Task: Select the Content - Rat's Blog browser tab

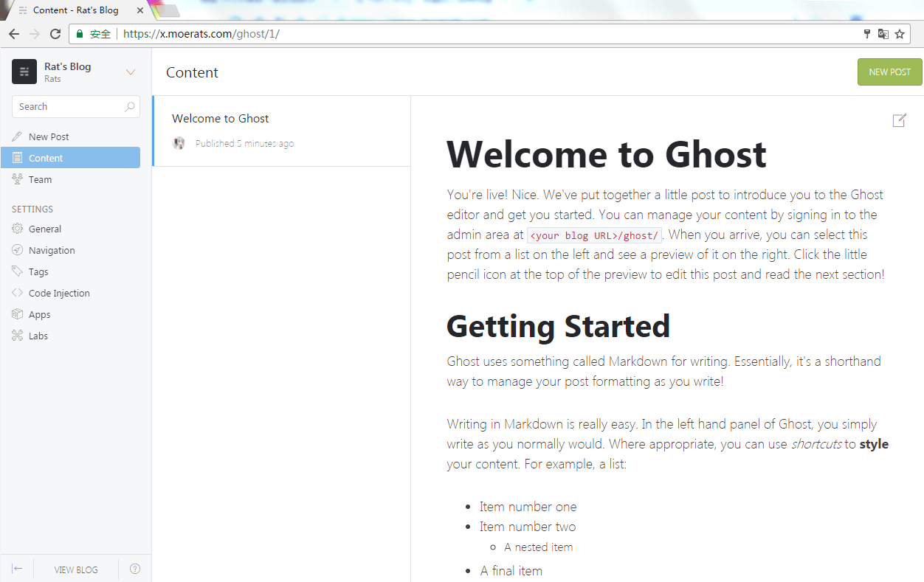Action: click(x=76, y=10)
